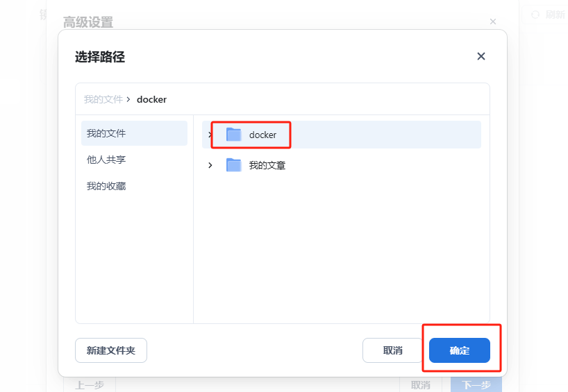Image resolution: width=568 pixels, height=392 pixels.
Task: Close the 选择路径 dialog
Action: (481, 56)
